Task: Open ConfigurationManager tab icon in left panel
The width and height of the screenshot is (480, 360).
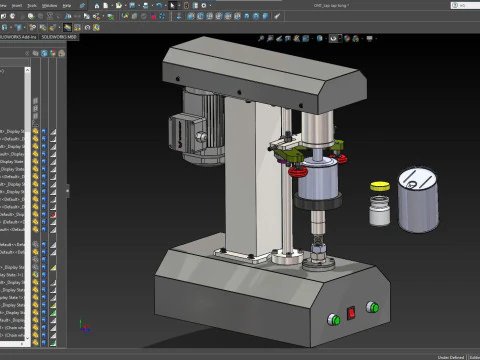Action: click(44, 53)
